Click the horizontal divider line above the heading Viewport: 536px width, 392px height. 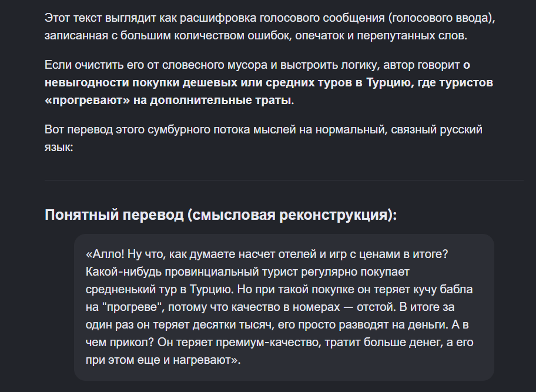(284, 180)
